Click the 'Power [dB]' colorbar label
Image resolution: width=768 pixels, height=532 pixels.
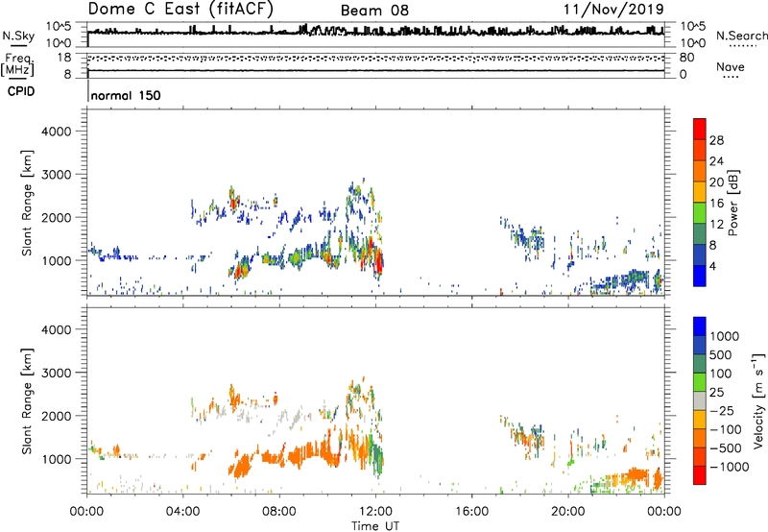[x=732, y=203]
